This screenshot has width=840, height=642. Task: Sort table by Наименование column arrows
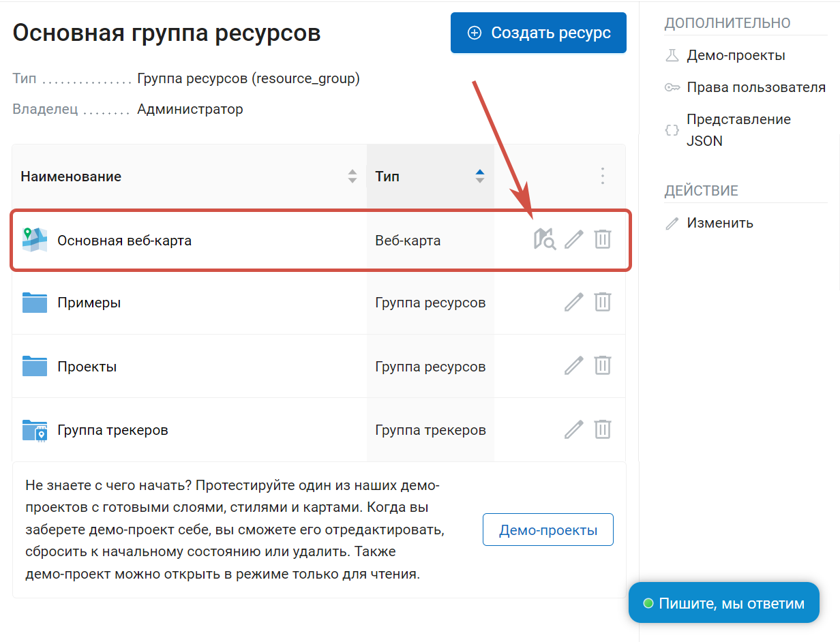point(352,177)
